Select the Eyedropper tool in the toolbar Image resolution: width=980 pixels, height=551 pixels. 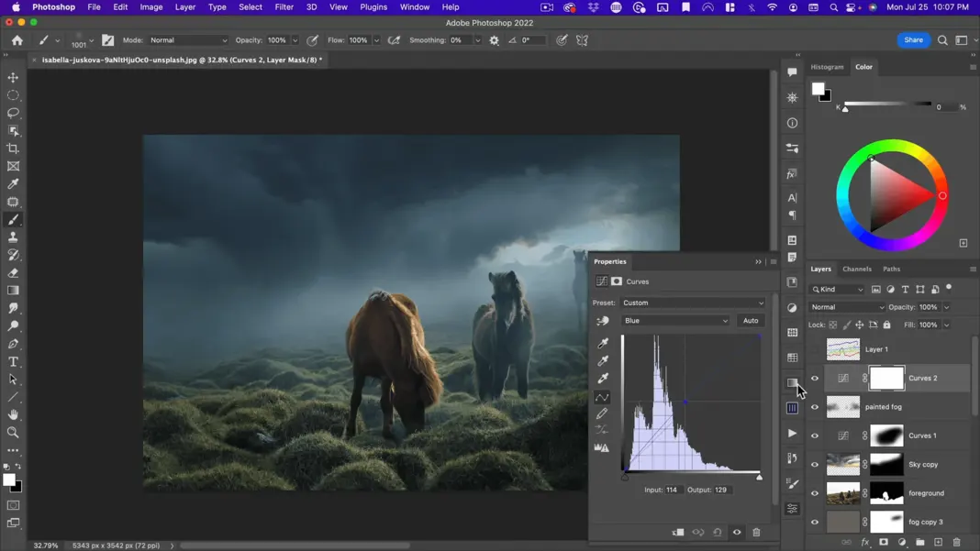pyautogui.click(x=13, y=184)
